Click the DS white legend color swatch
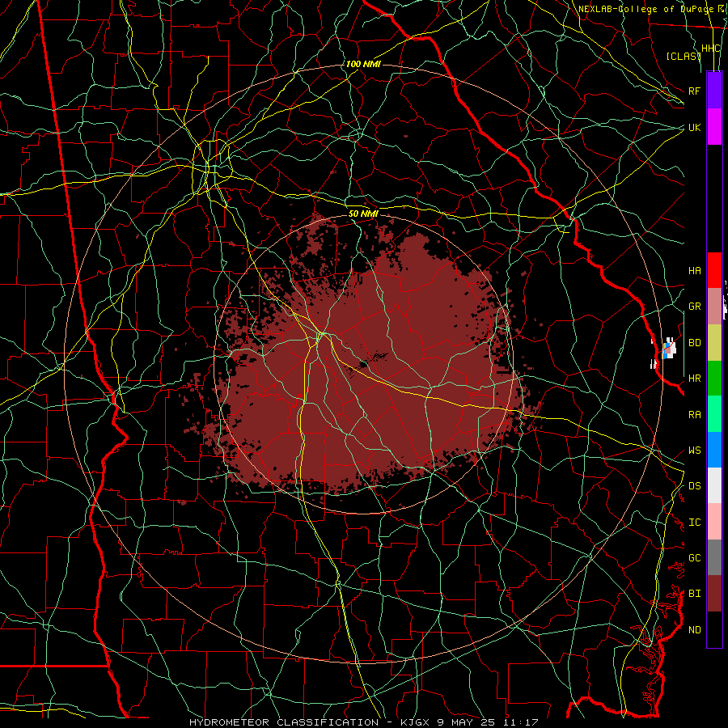 point(714,485)
